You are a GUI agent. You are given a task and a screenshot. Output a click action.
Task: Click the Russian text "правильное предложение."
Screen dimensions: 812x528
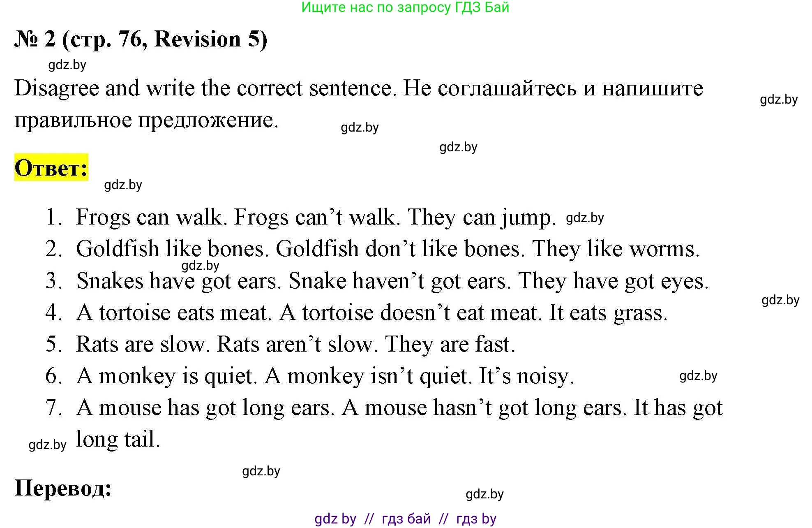click(x=147, y=120)
